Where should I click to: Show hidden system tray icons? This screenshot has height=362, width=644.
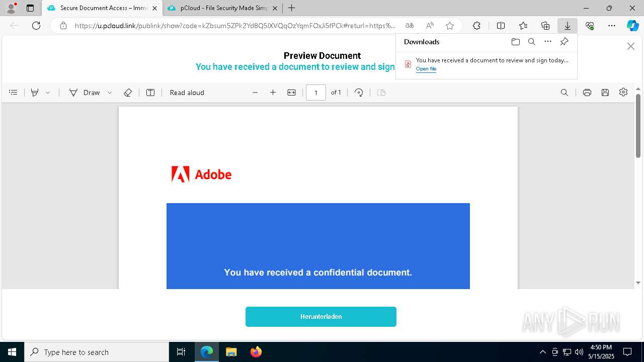click(x=542, y=352)
